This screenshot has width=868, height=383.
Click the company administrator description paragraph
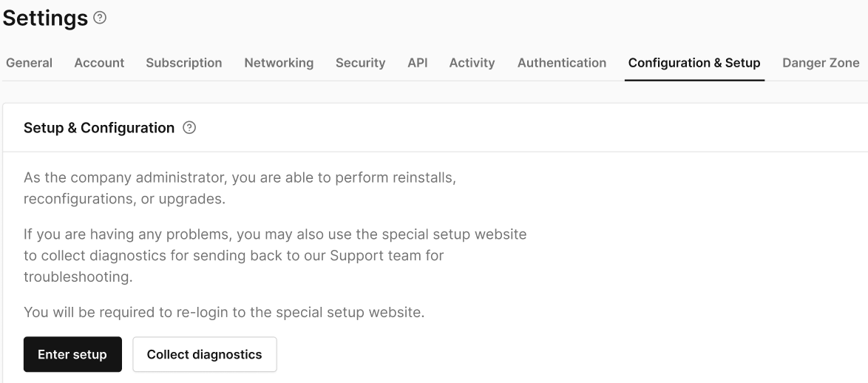pyautogui.click(x=244, y=188)
